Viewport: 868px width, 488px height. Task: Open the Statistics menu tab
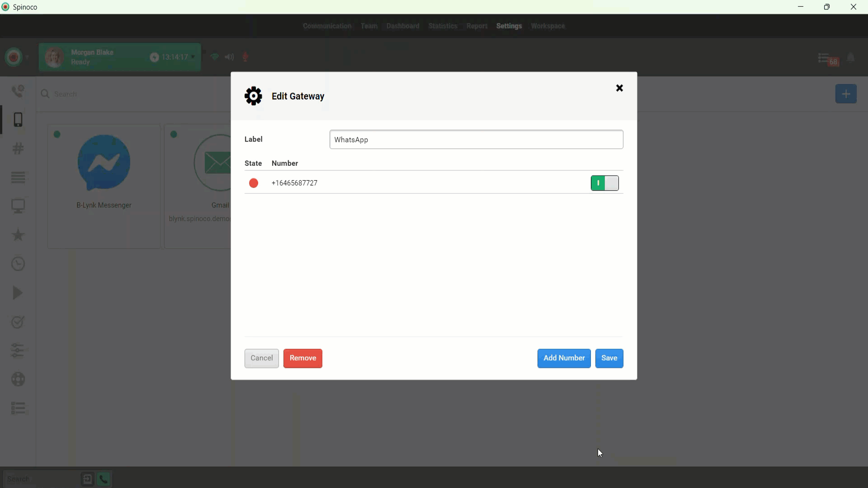443,26
